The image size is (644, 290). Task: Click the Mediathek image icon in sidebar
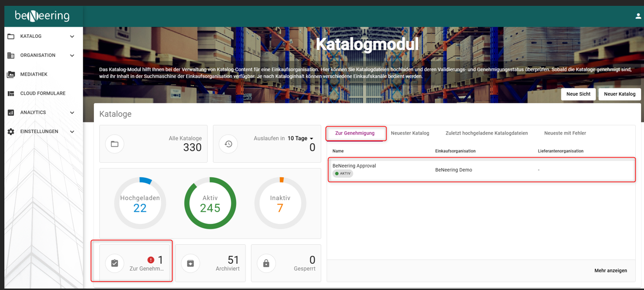click(11, 74)
